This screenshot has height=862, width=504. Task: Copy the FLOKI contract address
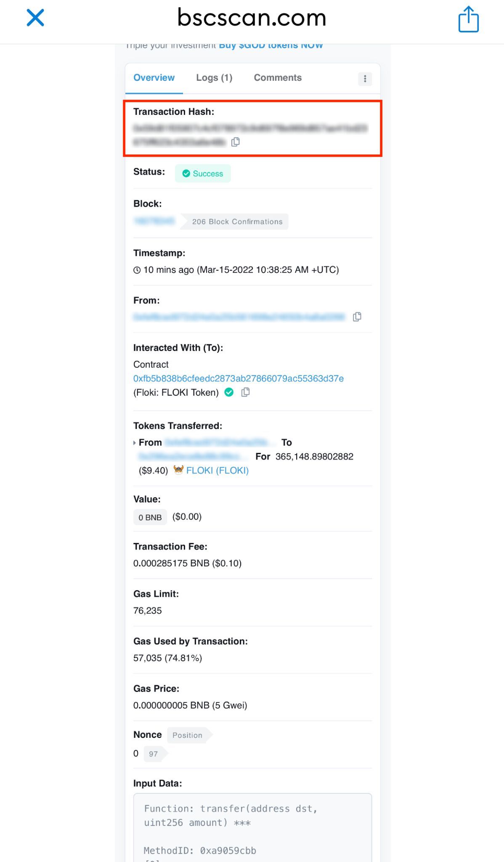(x=245, y=392)
